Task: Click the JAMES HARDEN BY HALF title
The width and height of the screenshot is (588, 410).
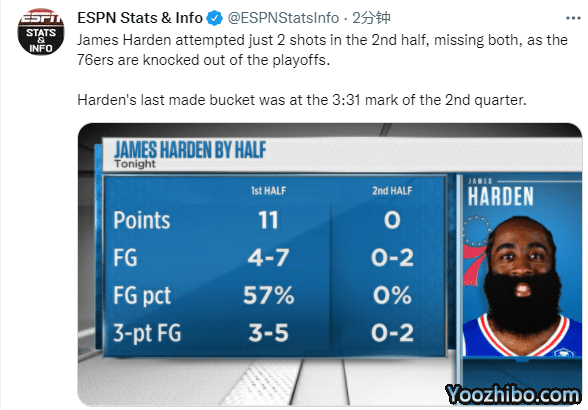Action: (190, 150)
